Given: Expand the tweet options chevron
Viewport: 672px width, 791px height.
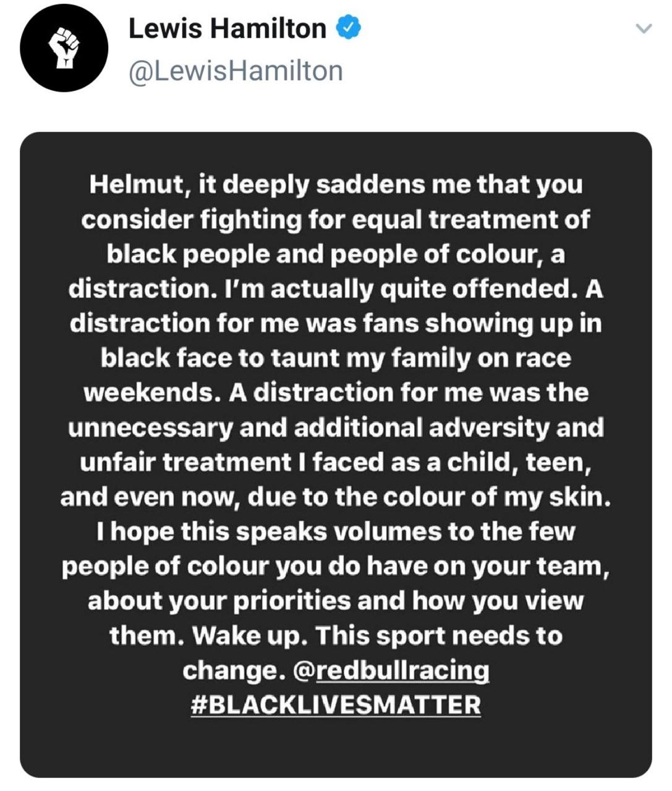Looking at the screenshot, I should pyautogui.click(x=644, y=28).
